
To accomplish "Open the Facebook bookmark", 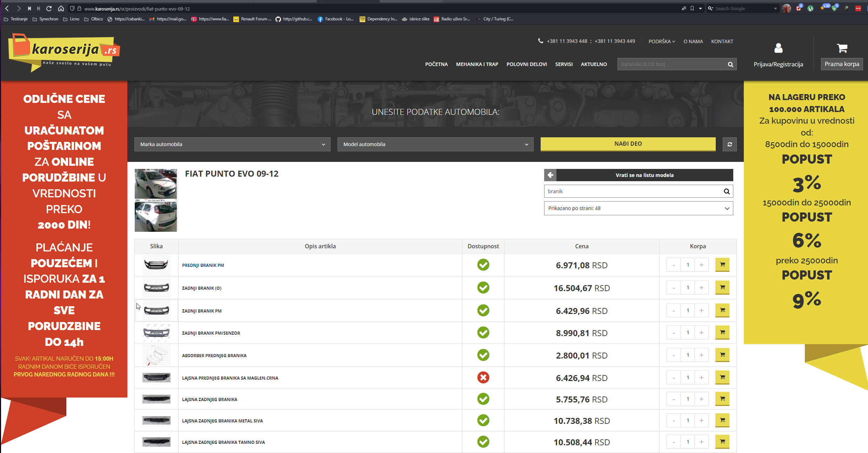I will 336,19.
